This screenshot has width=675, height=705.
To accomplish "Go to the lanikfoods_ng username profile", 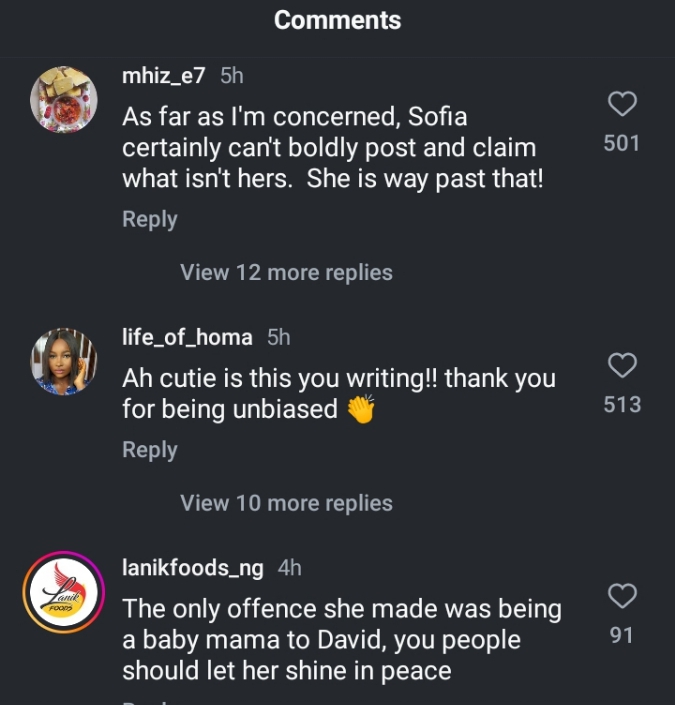I will tap(192, 568).
